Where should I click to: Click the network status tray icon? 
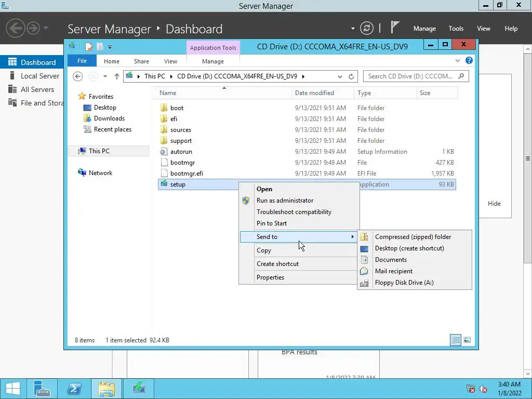(471, 389)
